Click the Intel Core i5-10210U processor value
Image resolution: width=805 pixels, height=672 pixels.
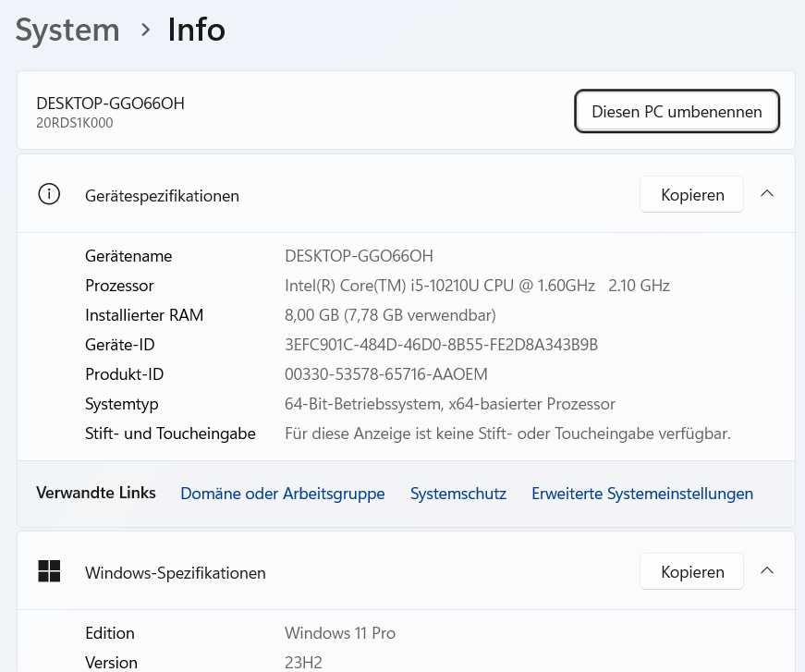(477, 286)
